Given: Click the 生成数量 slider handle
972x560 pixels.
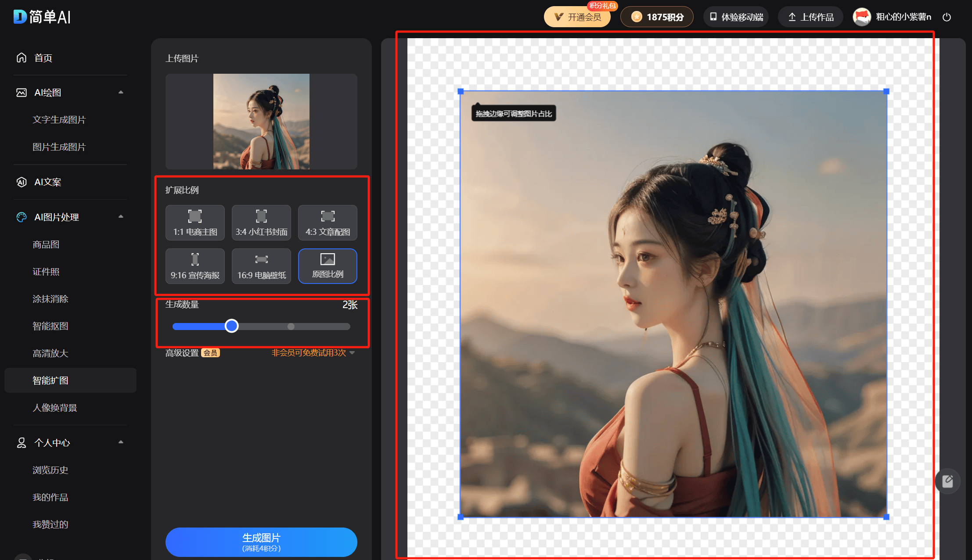Looking at the screenshot, I should pos(231,326).
